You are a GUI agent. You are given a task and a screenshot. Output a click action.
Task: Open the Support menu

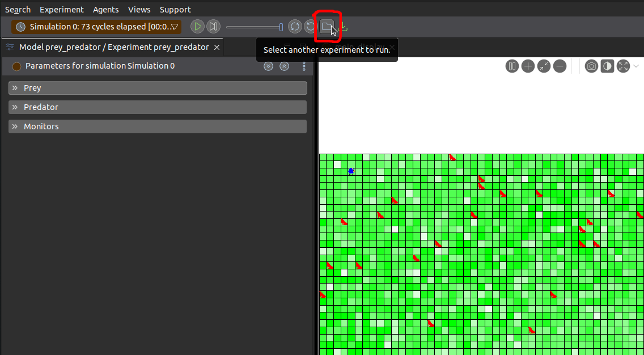tap(175, 10)
